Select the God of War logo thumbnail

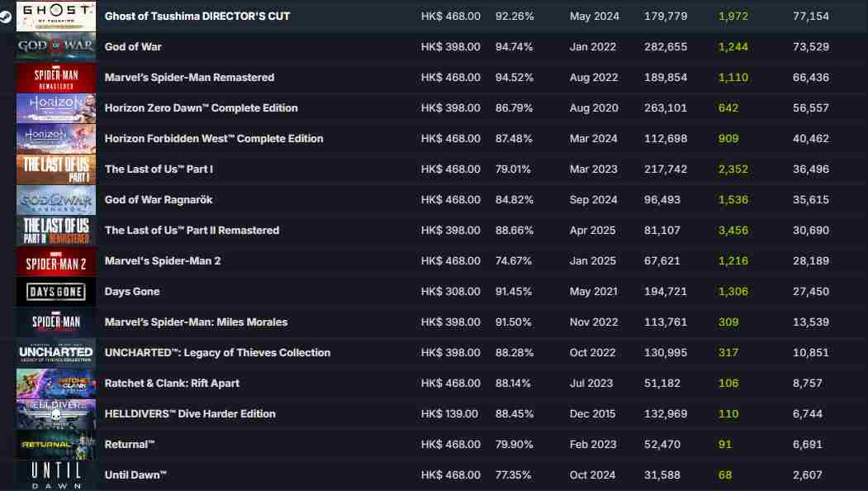coord(56,47)
